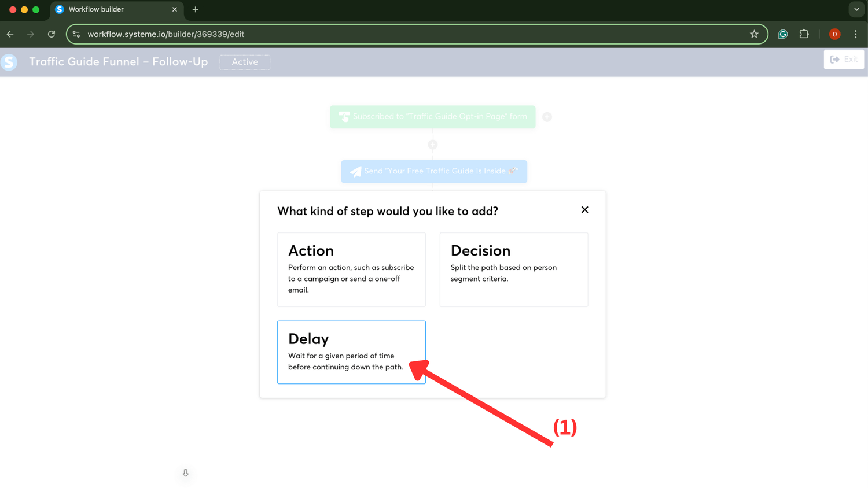Open site information icon in address bar
The image size is (868, 488).
(76, 34)
